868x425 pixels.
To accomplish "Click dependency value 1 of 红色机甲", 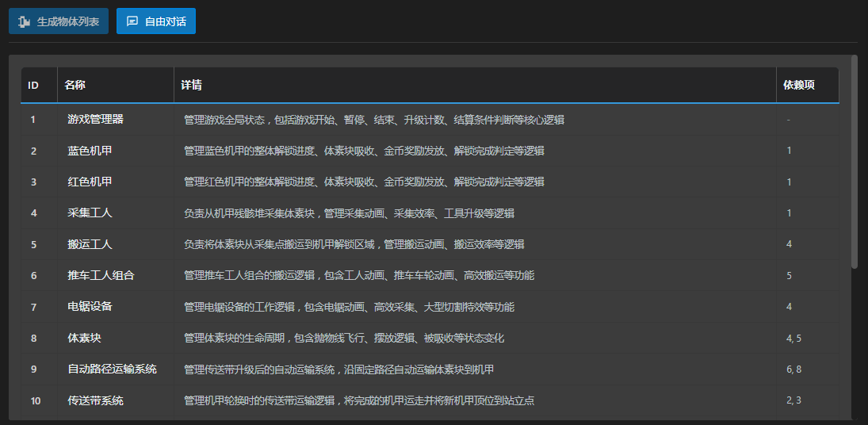I will click(790, 182).
